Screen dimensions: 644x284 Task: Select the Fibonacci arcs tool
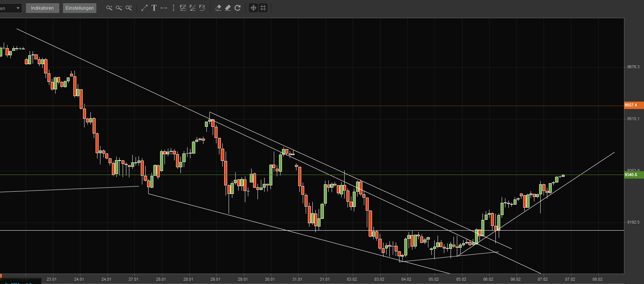coord(202,8)
